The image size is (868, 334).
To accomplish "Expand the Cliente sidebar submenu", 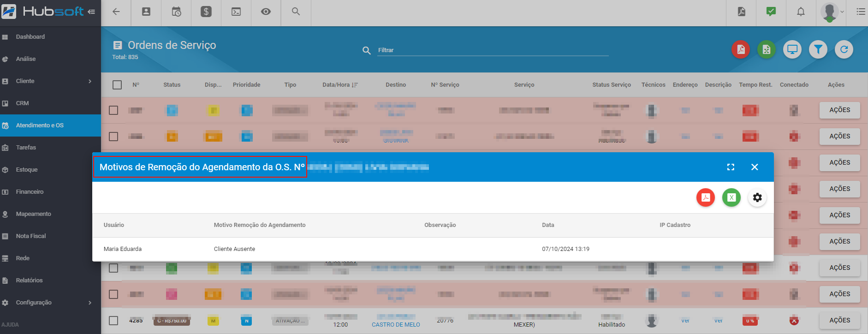I will pos(90,81).
